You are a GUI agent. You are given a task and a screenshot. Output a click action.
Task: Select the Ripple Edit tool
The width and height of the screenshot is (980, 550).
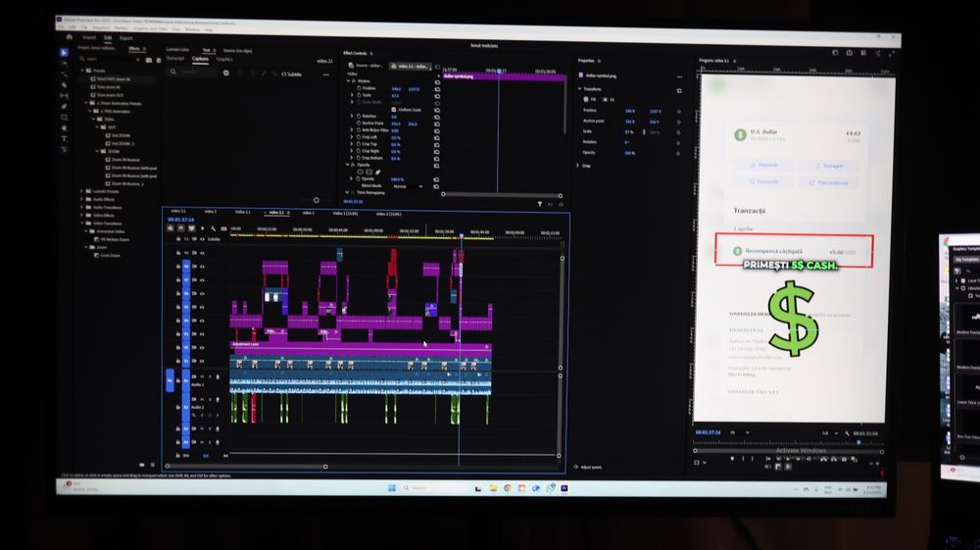[x=64, y=74]
